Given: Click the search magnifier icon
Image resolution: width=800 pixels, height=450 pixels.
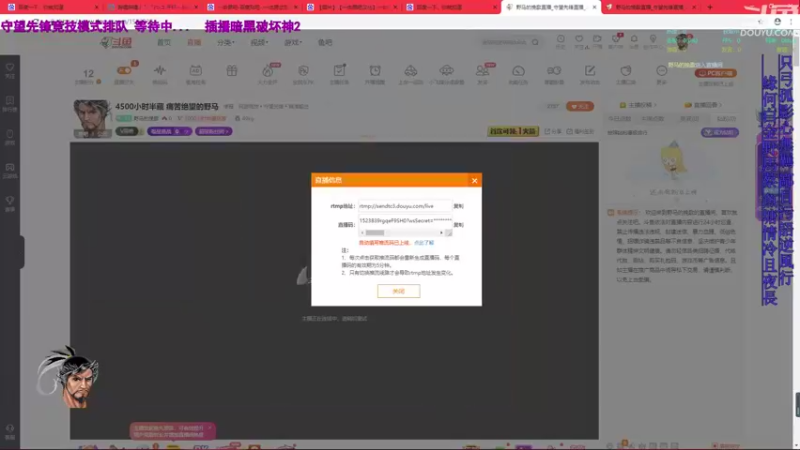Looking at the screenshot, I should tap(535, 42).
